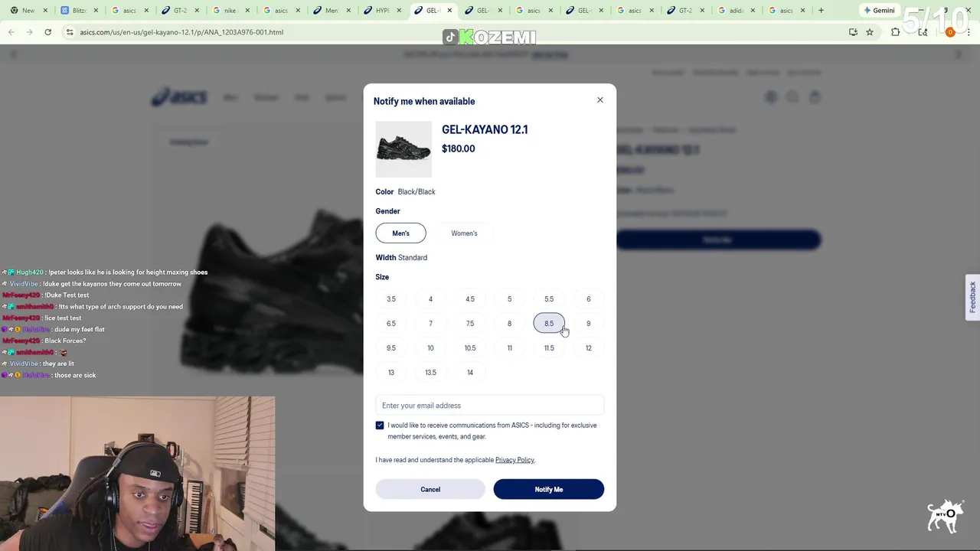Pick shoe size 10
Viewport: 980px width, 551px height.
coord(430,348)
